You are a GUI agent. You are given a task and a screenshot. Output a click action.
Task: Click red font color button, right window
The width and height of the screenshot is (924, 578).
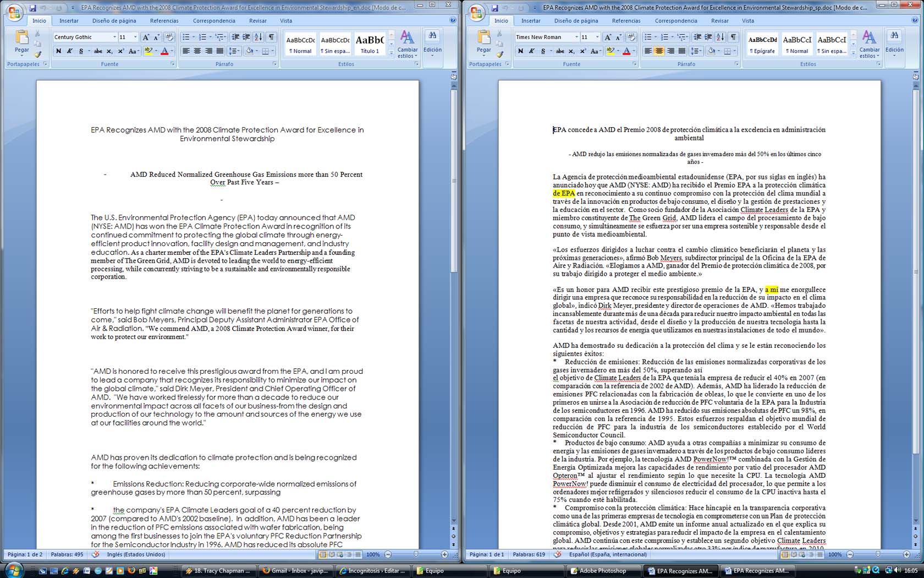(626, 51)
